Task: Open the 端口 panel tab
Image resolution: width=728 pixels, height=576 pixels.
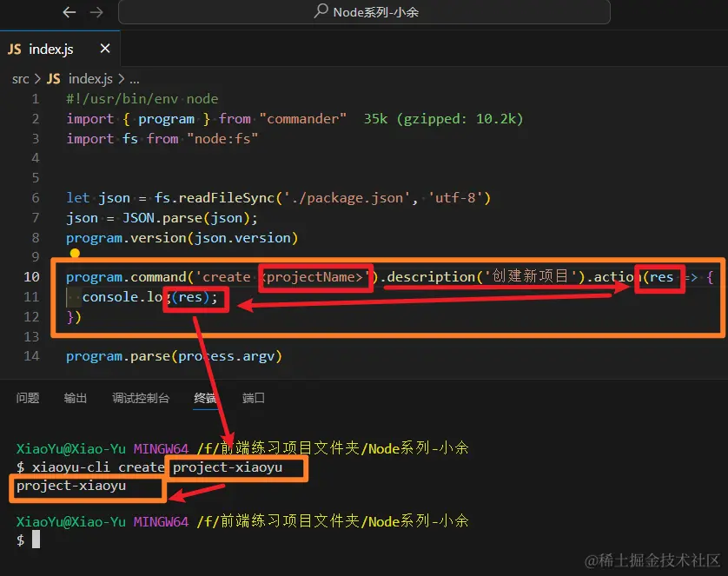Action: 254,398
